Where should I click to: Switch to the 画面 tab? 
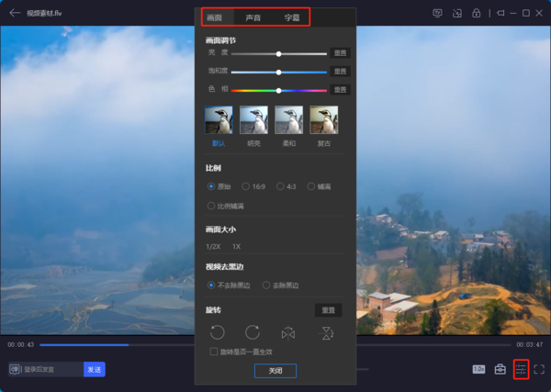214,17
